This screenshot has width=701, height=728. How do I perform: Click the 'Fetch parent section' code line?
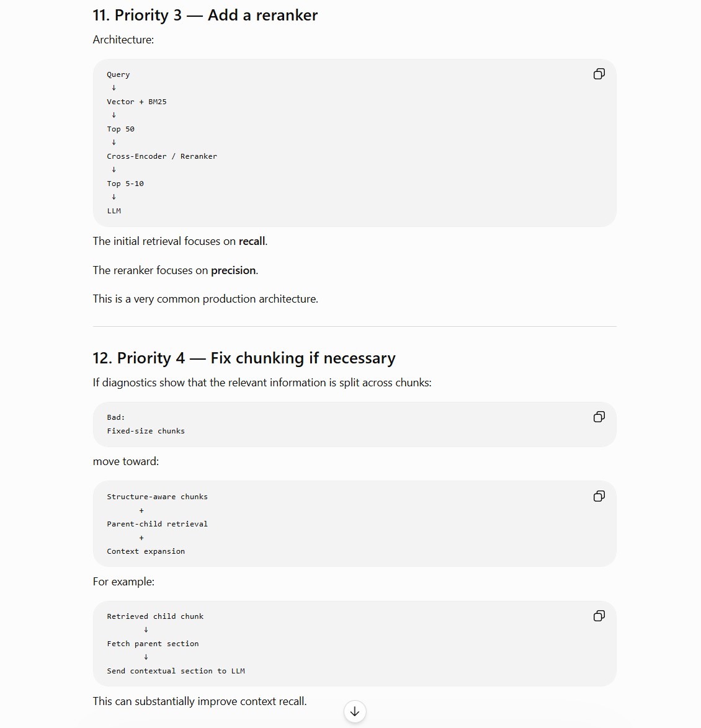point(153,644)
